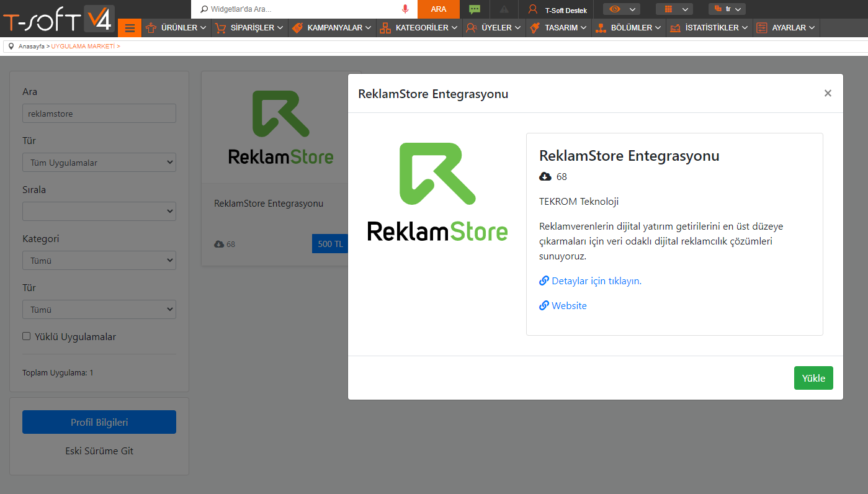The height and width of the screenshot is (494, 868).
Task: Open the tr language dropdown
Action: coord(727,9)
